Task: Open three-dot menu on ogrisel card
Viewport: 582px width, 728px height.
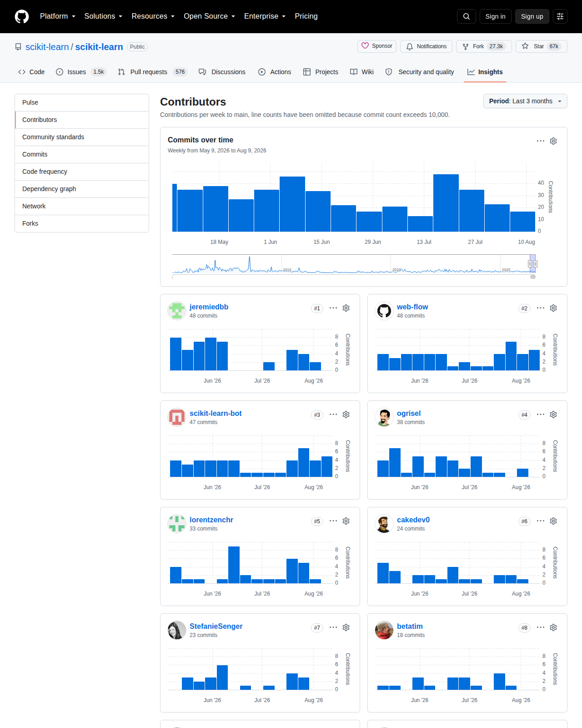Action: pos(541,415)
